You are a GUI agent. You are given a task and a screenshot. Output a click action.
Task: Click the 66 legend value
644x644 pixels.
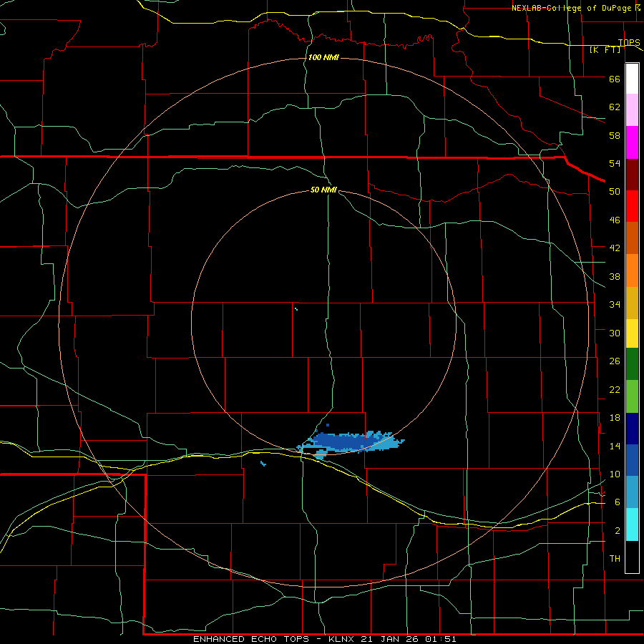tap(615, 79)
